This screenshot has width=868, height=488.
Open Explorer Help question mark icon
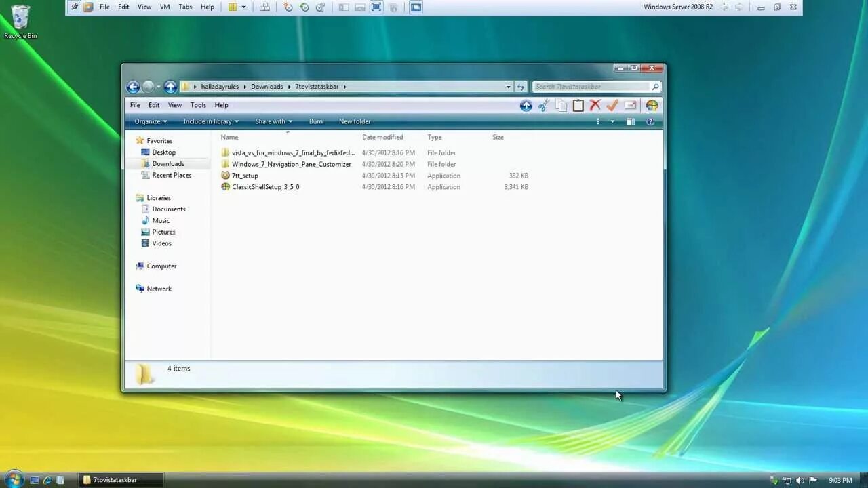tap(650, 121)
